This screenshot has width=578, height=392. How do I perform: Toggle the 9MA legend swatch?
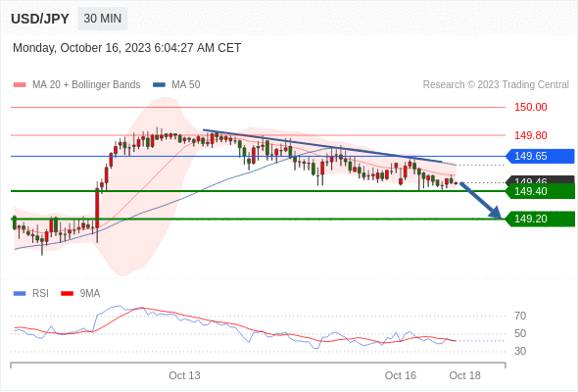67,294
